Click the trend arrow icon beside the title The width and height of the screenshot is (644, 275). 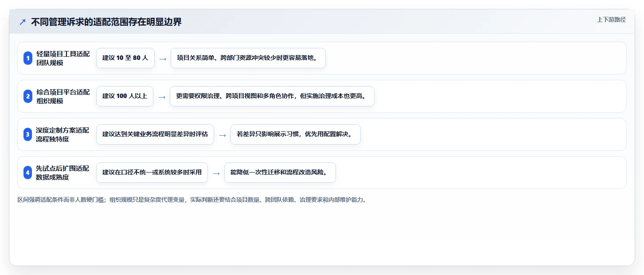coord(23,22)
